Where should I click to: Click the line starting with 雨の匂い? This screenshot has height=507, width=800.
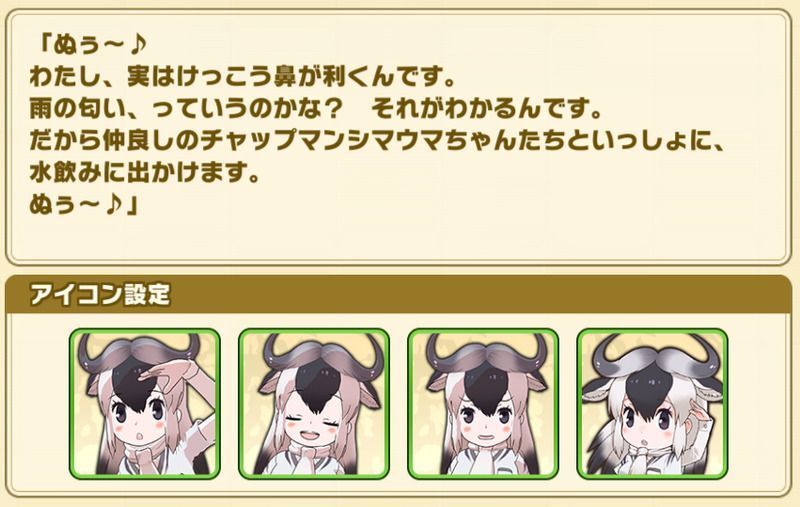(316, 109)
